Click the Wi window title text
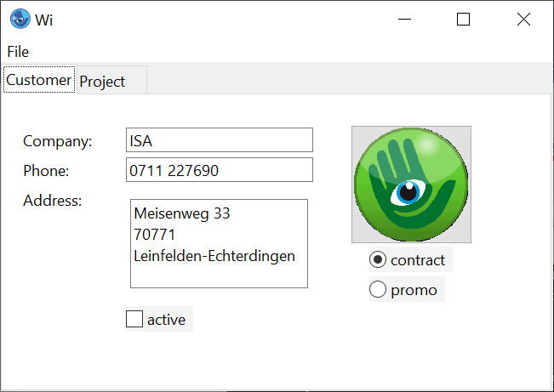The width and height of the screenshot is (554, 392). pos(43,20)
